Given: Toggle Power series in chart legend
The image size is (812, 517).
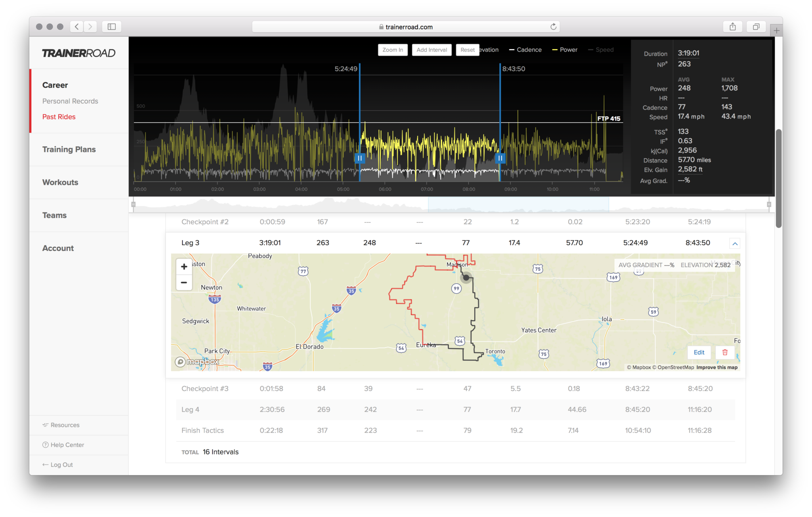Looking at the screenshot, I should tap(565, 50).
